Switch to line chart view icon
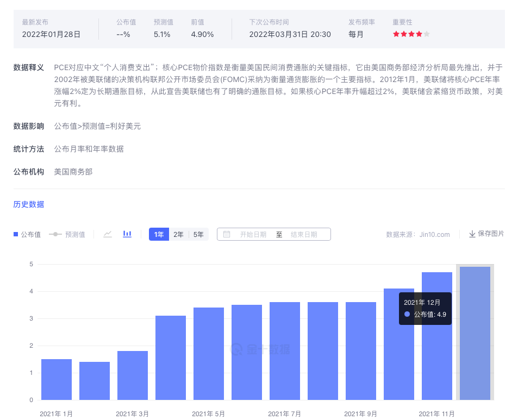 (108, 234)
